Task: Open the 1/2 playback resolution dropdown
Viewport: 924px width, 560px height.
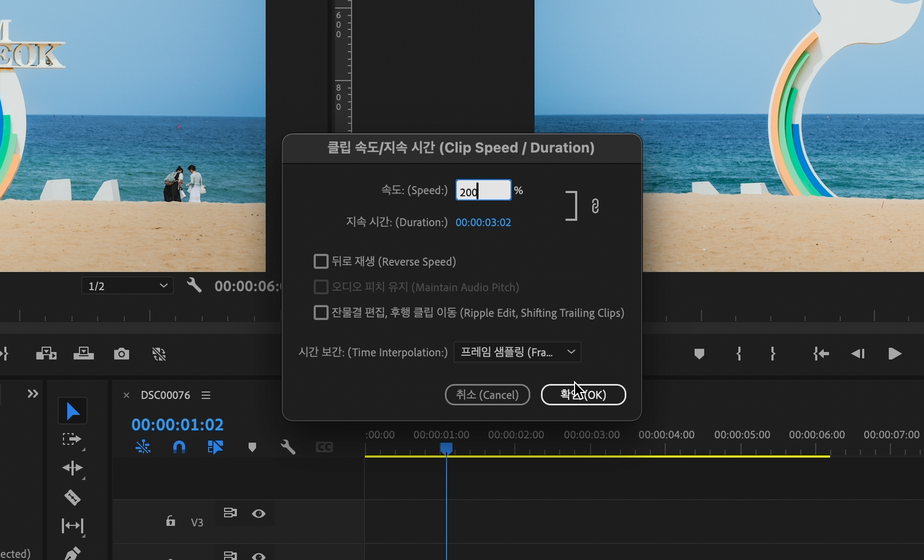Action: pos(127,286)
